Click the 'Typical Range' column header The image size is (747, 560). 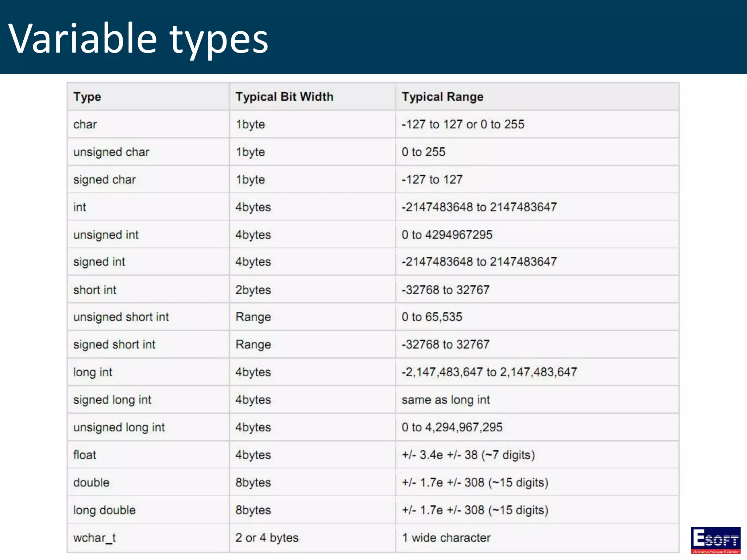point(442,97)
